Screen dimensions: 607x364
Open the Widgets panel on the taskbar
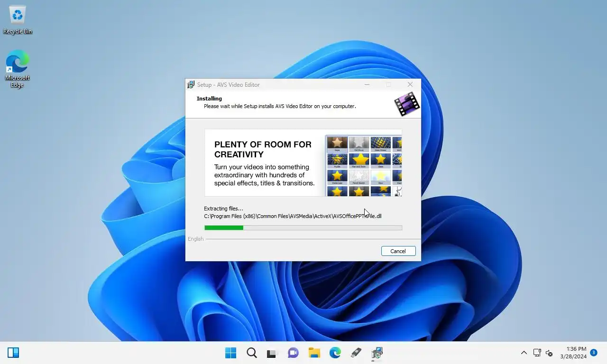click(x=13, y=353)
